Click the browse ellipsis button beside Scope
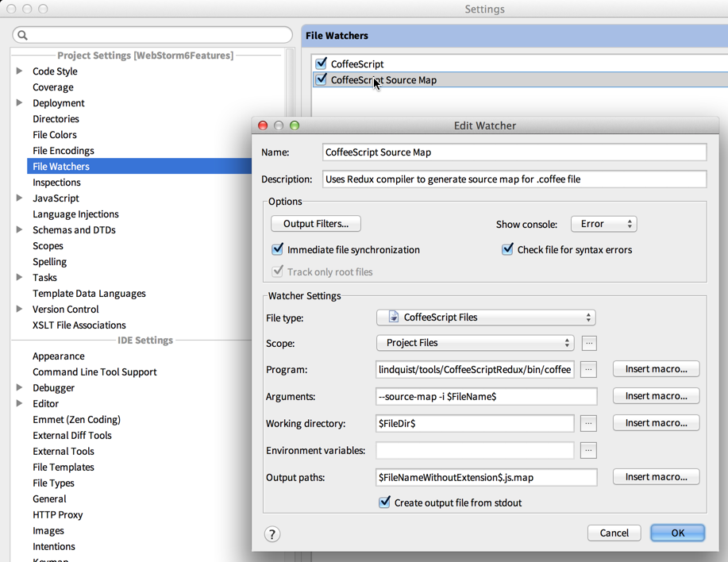Screen dimensions: 728x562 click(589, 344)
